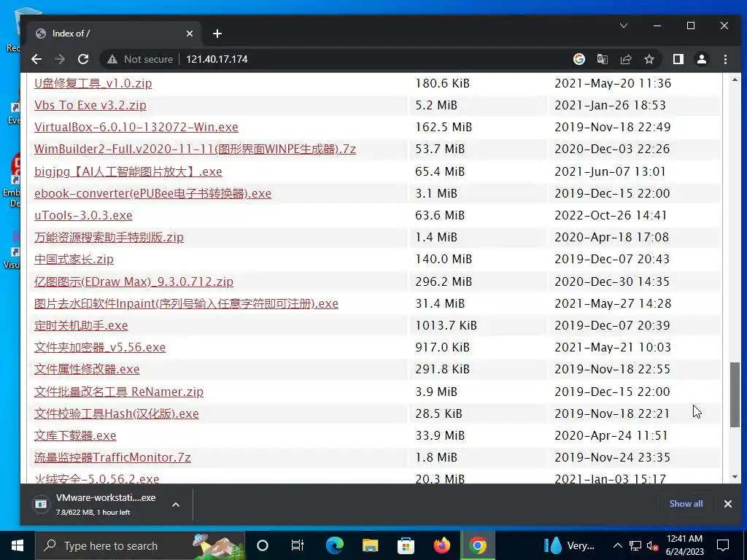Close the Index of / tab
The height and width of the screenshot is (560, 747).
(189, 34)
